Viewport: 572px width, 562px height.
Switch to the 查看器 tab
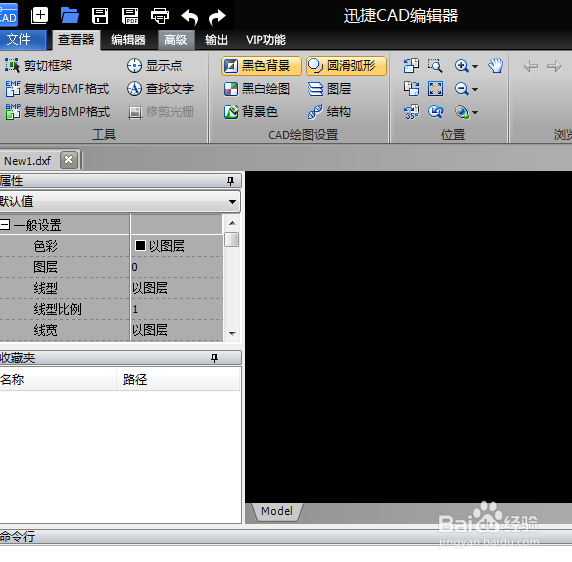coord(76,40)
